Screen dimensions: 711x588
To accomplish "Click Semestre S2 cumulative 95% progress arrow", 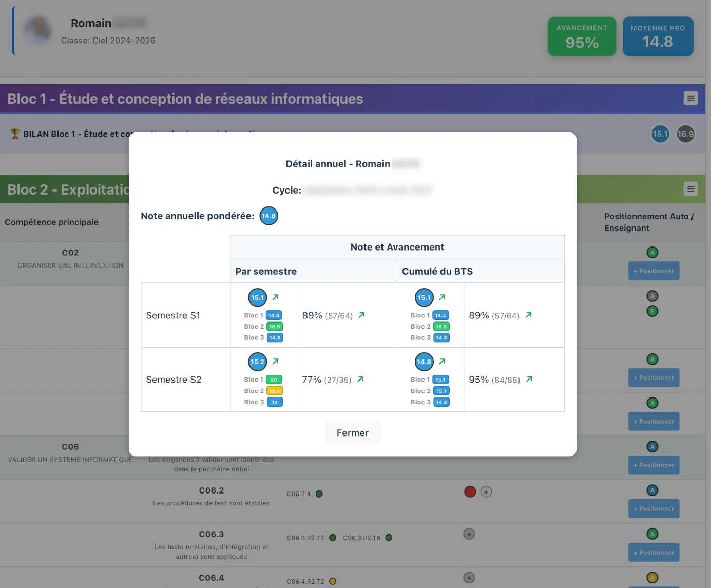I will [529, 379].
